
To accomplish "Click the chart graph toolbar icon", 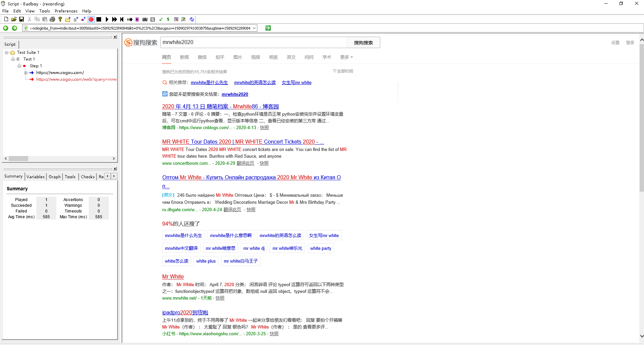I will pos(184,20).
